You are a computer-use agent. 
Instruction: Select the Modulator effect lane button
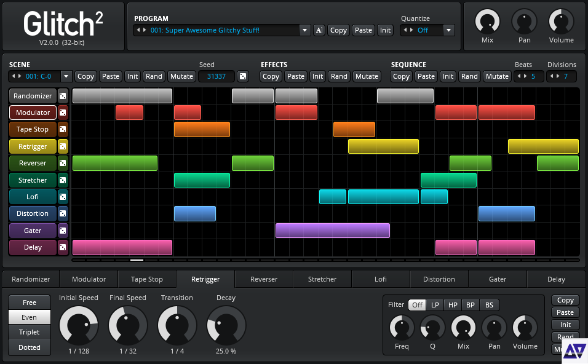33,113
